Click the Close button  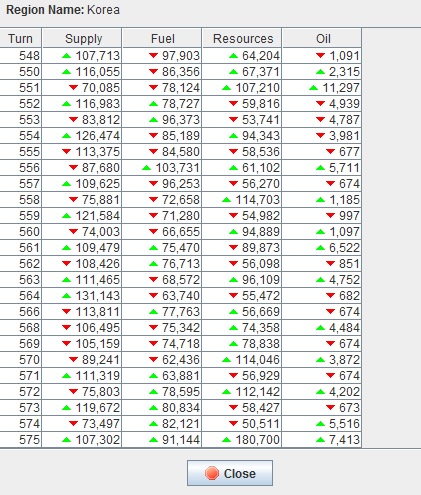pyautogui.click(x=230, y=473)
